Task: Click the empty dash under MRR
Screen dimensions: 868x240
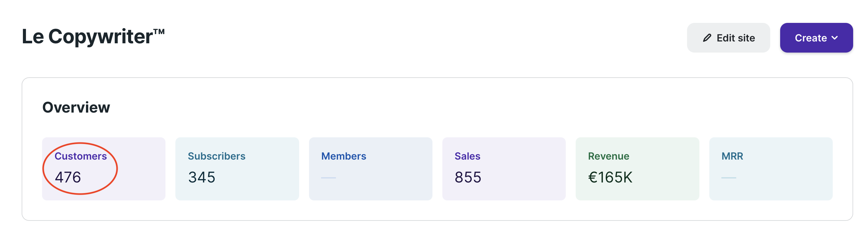Action: tap(728, 178)
